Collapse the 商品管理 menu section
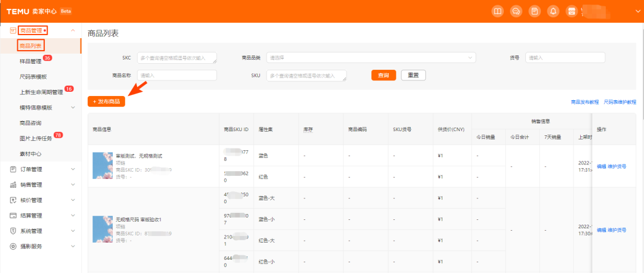This screenshot has width=644, height=273. pyautogui.click(x=73, y=30)
